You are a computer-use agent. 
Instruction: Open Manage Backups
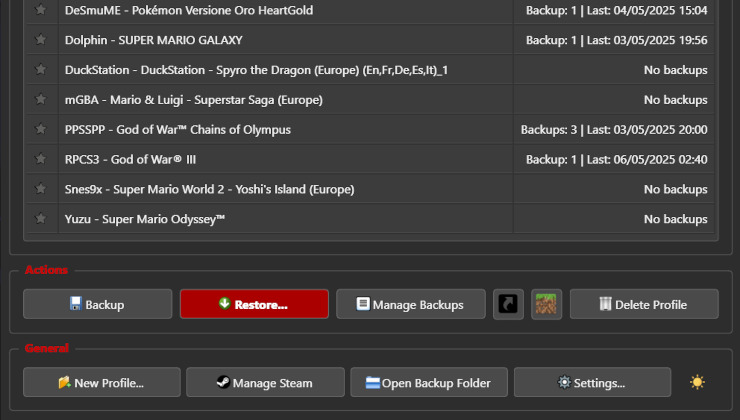coord(409,304)
